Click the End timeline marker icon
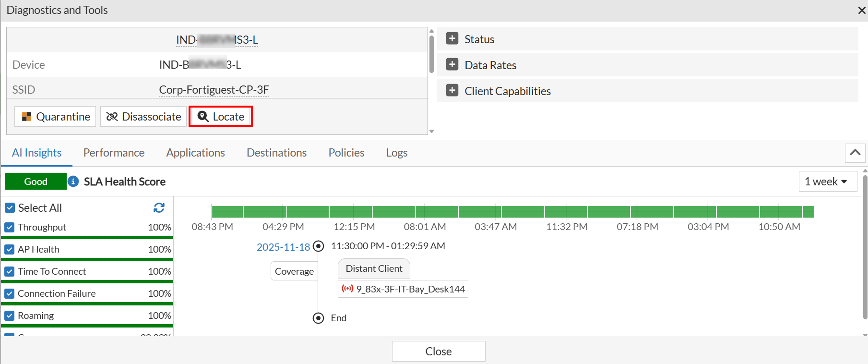This screenshot has width=868, height=364. click(318, 318)
